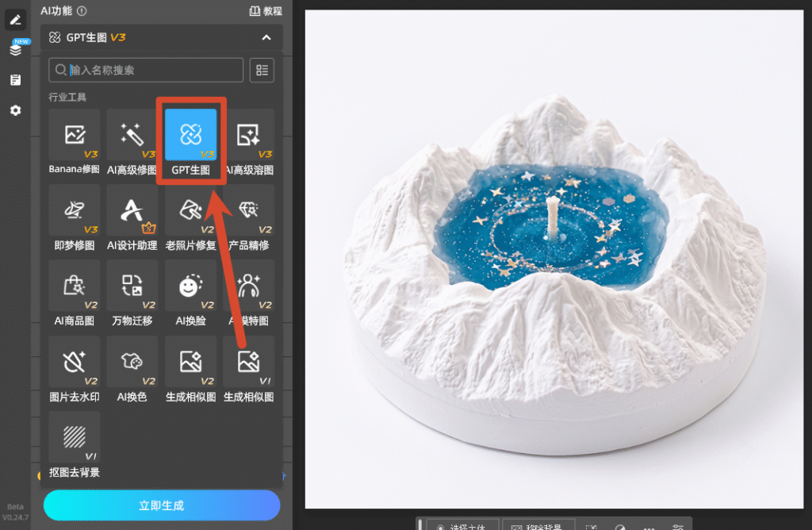The width and height of the screenshot is (812, 530).
Task: Open the settings gear in sidebar
Action: [x=16, y=110]
